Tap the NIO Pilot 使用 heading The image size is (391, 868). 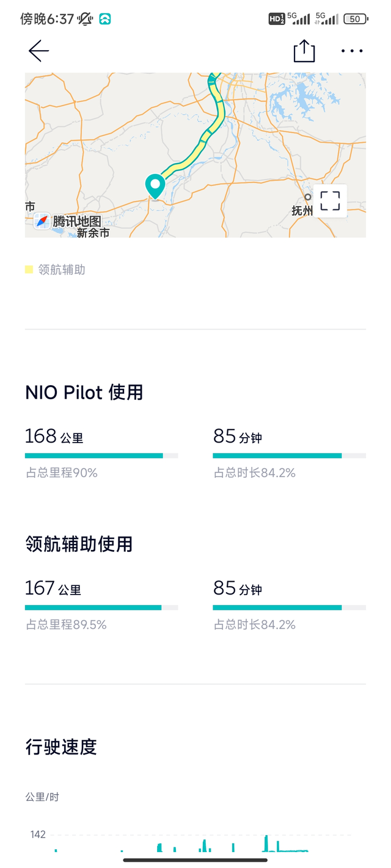point(84,392)
